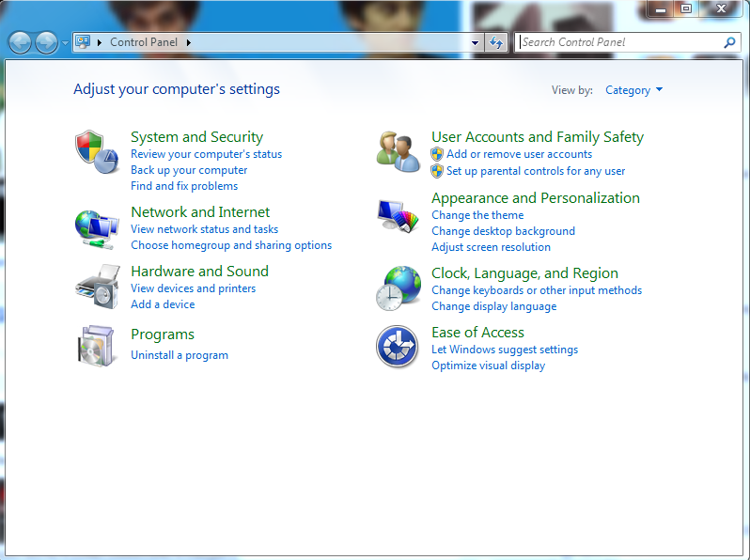Expand the arrow after Control Panel breadcrumb
This screenshot has height=560, width=750.
point(189,42)
